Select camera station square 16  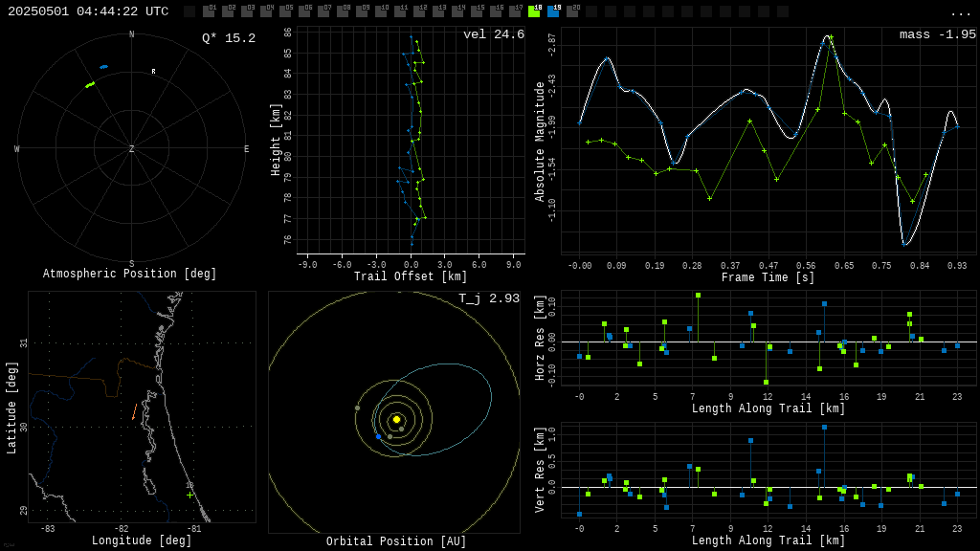[496, 11]
